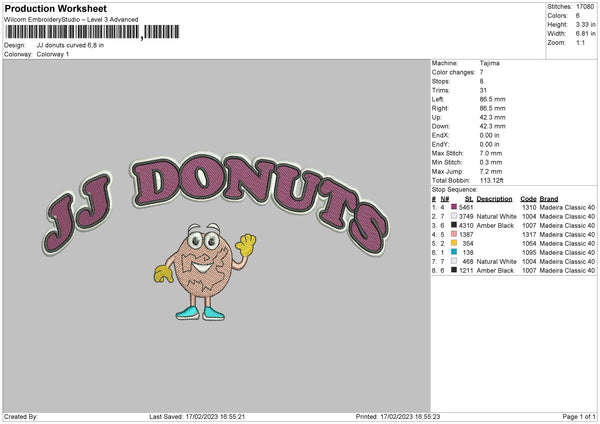600x424 pixels.
Task: Click Amber Black in stop row 8
Action: (495, 270)
